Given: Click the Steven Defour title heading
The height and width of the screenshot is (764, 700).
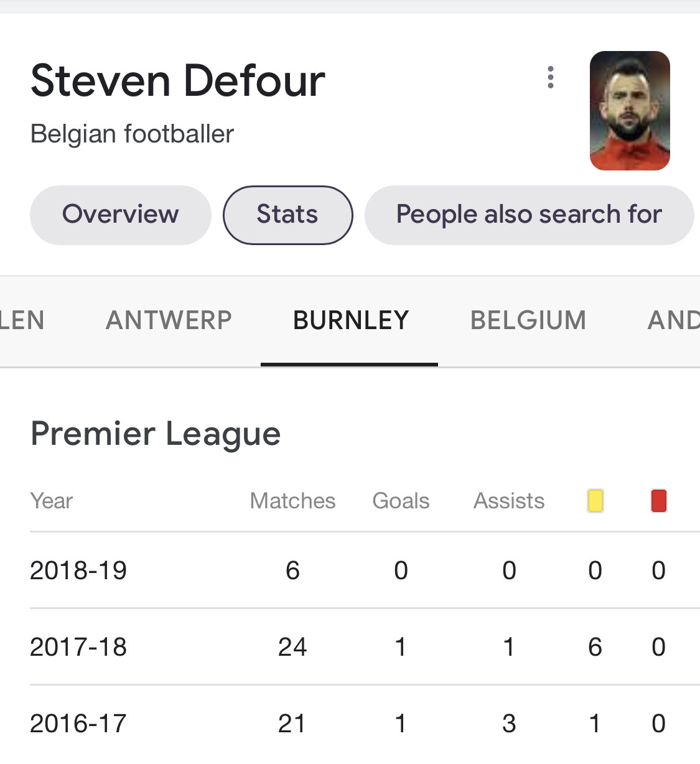Looking at the screenshot, I should coord(178,81).
